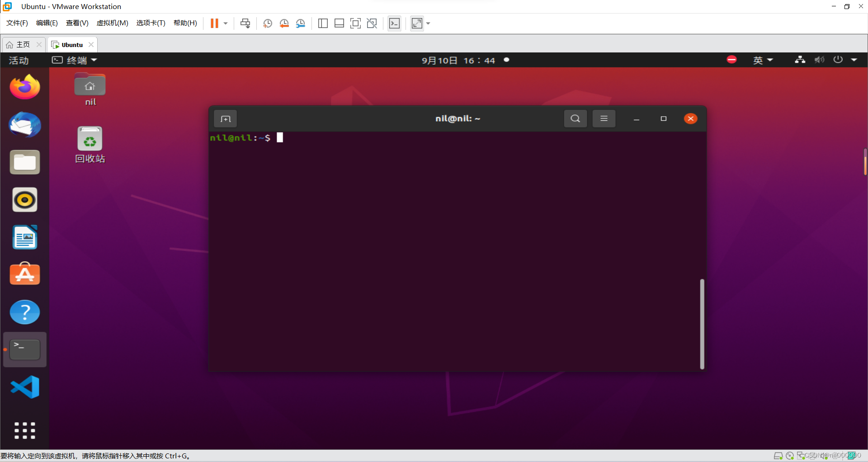This screenshot has width=868, height=462.
Task: Open the 文件(F) menu
Action: click(x=17, y=23)
